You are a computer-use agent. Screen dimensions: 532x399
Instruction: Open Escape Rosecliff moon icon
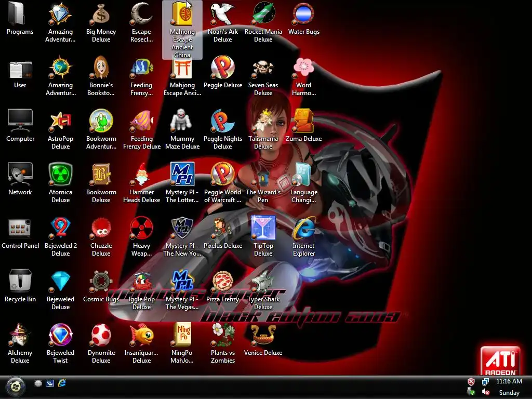[141, 14]
